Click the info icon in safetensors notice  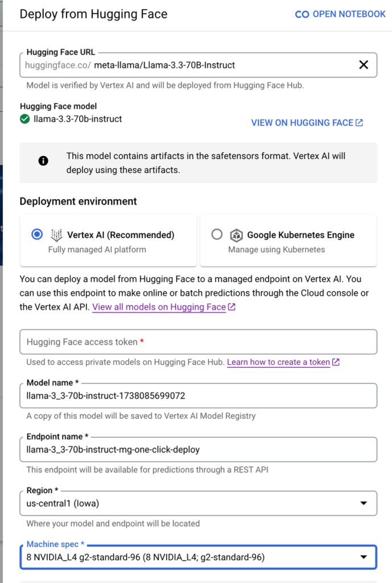point(43,161)
